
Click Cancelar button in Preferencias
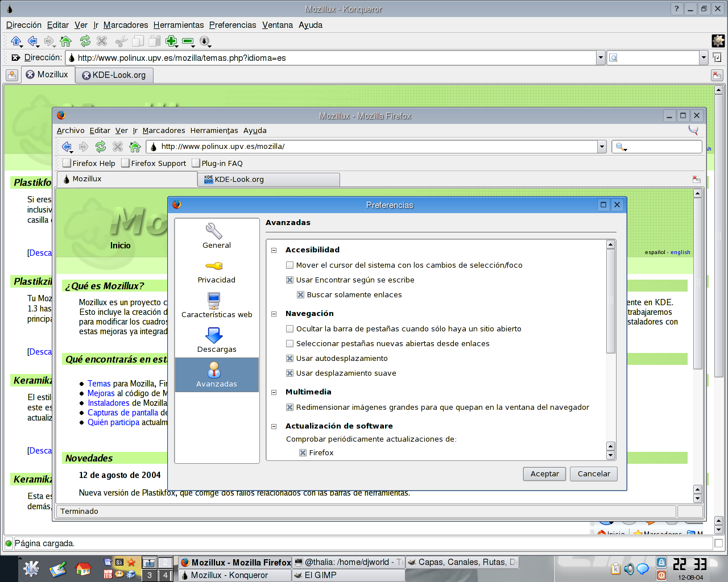594,474
